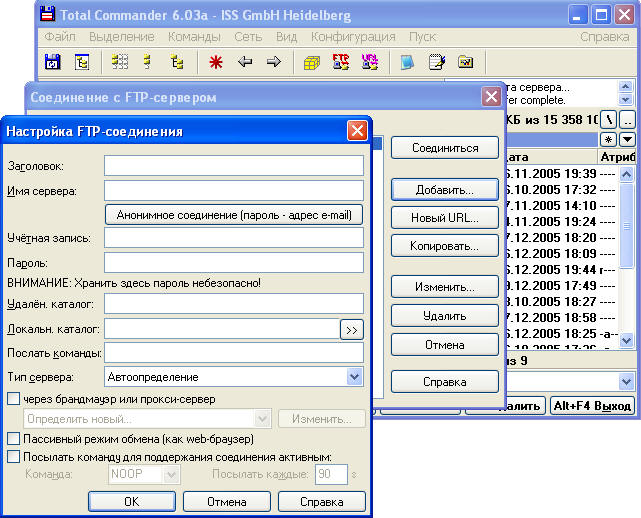Click the Копировать... button
The height and width of the screenshot is (518, 641).
(445, 246)
